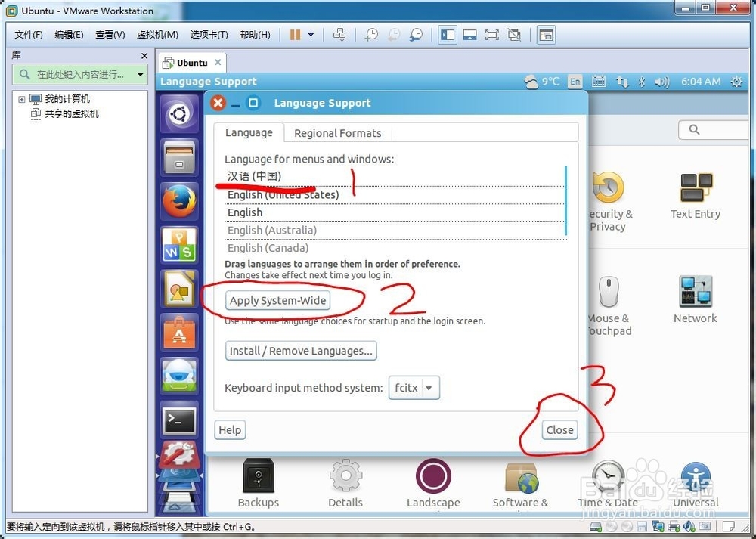Select the Language tab
Image resolution: width=756 pixels, height=539 pixels.
(249, 132)
